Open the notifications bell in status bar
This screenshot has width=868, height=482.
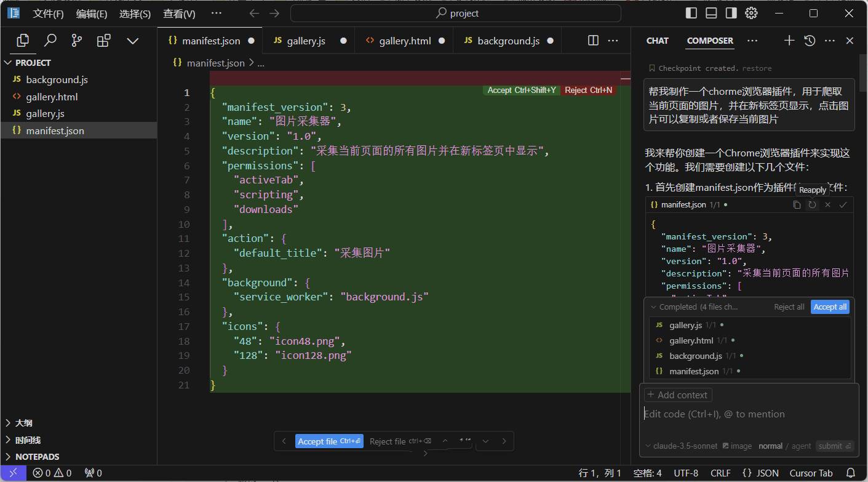tap(851, 473)
